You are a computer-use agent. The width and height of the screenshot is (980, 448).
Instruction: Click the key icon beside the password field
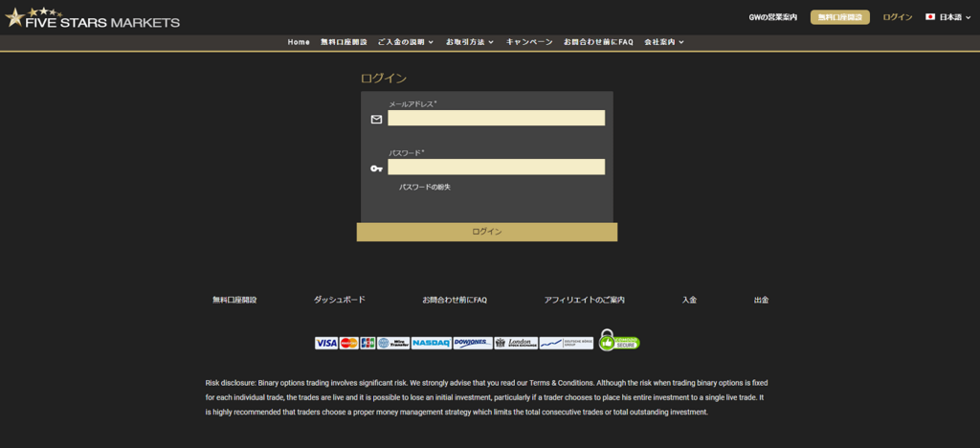click(376, 168)
